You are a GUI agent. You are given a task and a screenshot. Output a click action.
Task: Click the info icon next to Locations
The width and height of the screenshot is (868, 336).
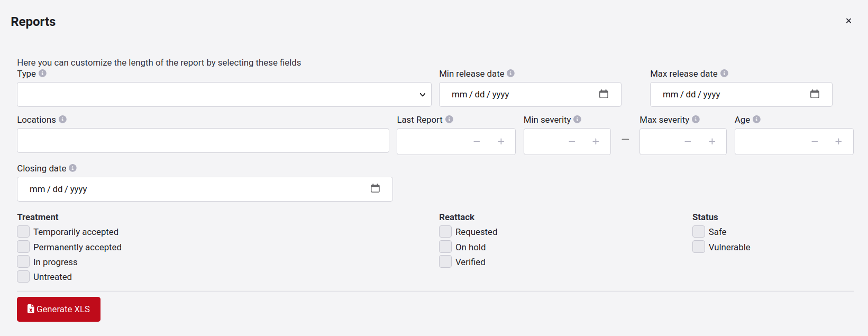coord(62,120)
